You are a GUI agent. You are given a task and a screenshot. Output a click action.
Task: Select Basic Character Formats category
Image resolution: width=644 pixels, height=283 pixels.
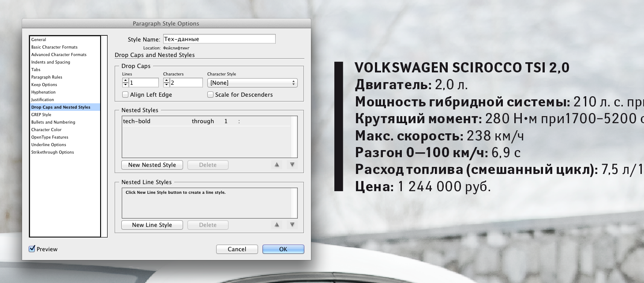[65, 47]
